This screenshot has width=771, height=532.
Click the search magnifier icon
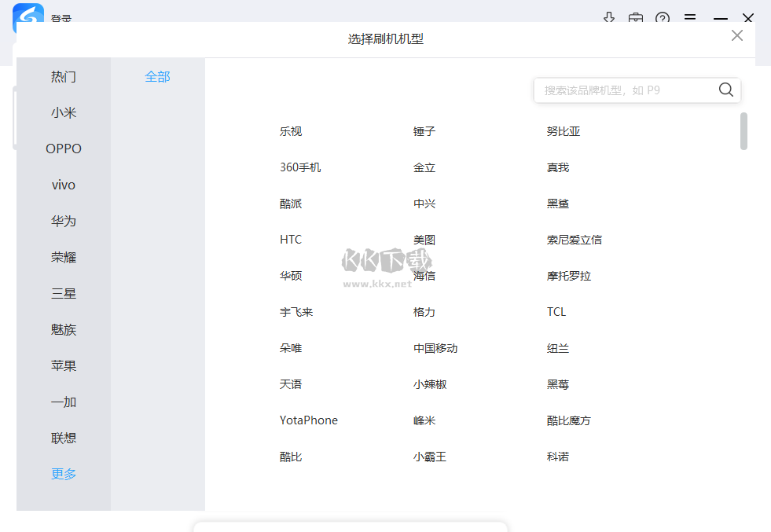pyautogui.click(x=725, y=90)
